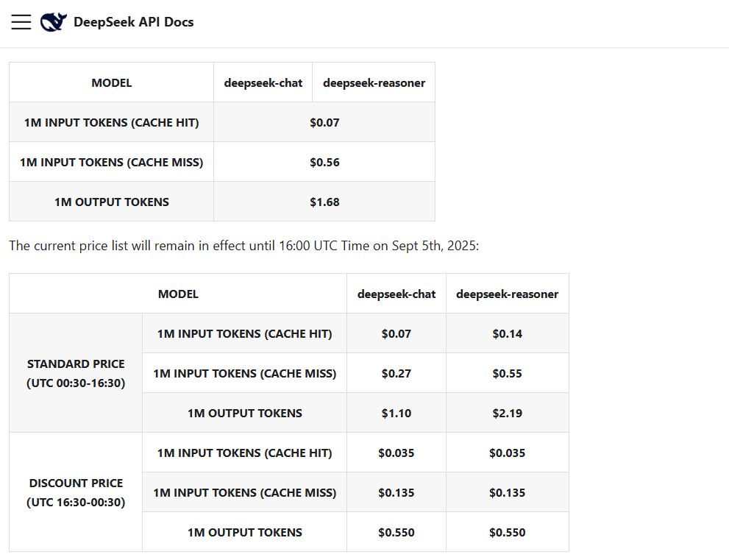The width and height of the screenshot is (729, 560).
Task: Click the STANDARD PRICE (UTC 00:30-16:30) cell
Action: [76, 373]
